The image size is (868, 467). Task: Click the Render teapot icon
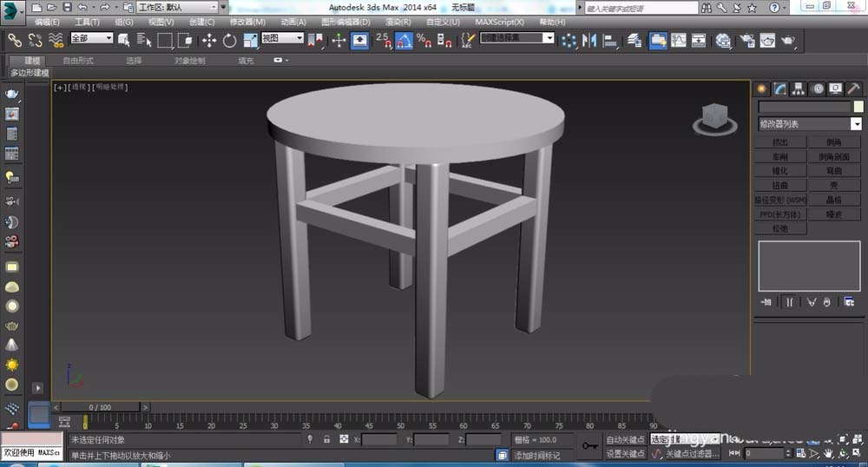[x=788, y=40]
